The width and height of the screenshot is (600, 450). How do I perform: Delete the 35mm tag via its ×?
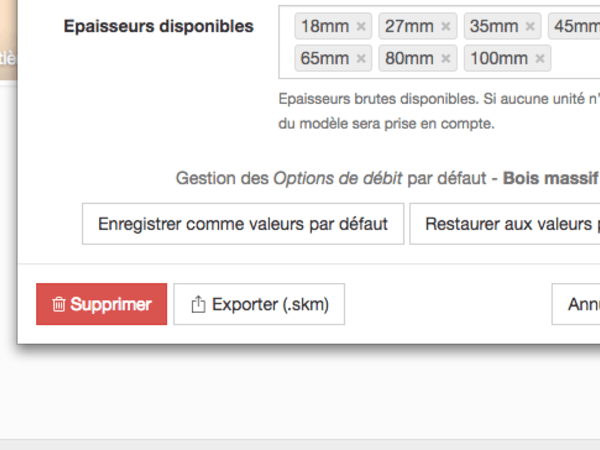point(530,27)
